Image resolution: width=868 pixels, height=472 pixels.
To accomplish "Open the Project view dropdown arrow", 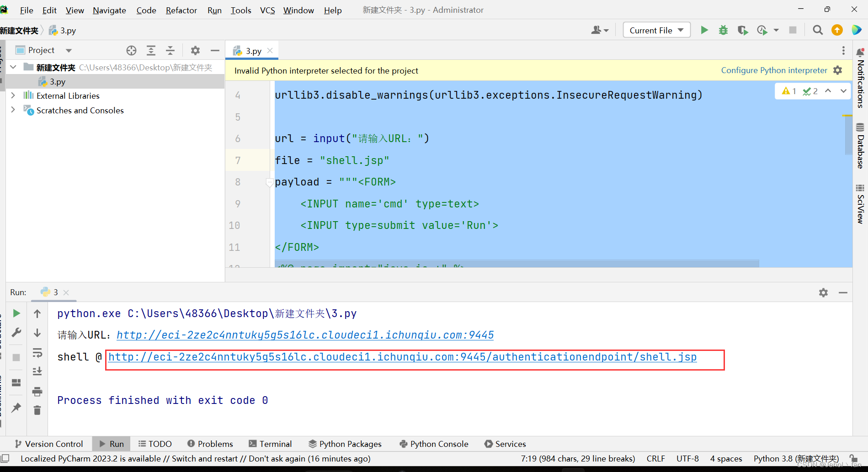I will click(x=68, y=50).
